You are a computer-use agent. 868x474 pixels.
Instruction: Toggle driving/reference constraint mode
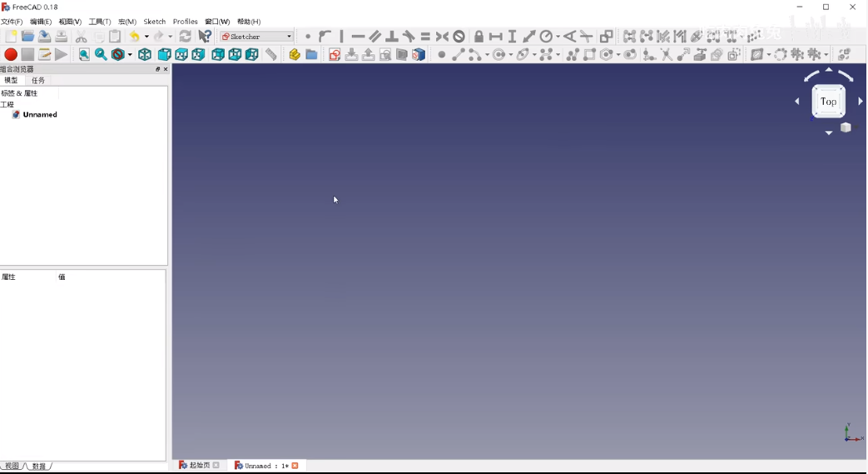(607, 37)
